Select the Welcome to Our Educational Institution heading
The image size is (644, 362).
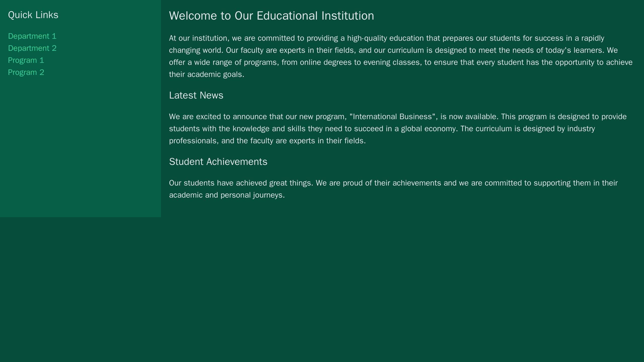point(271,15)
